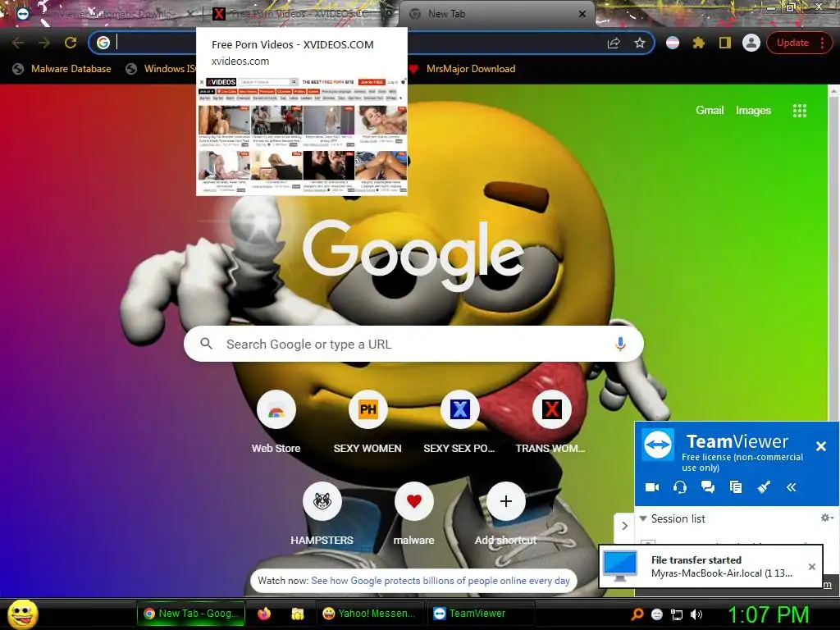This screenshot has height=630, width=840.
Task: Open Session list gear settings dropdown
Action: click(827, 518)
